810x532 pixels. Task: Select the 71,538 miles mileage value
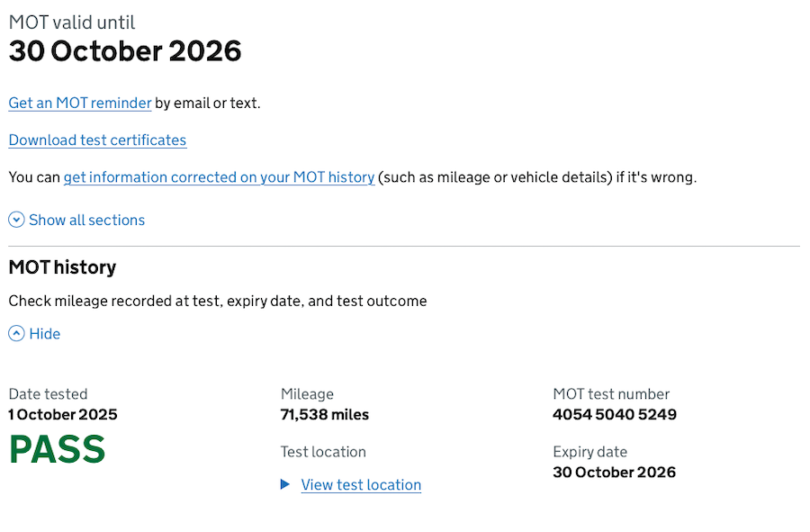click(325, 415)
